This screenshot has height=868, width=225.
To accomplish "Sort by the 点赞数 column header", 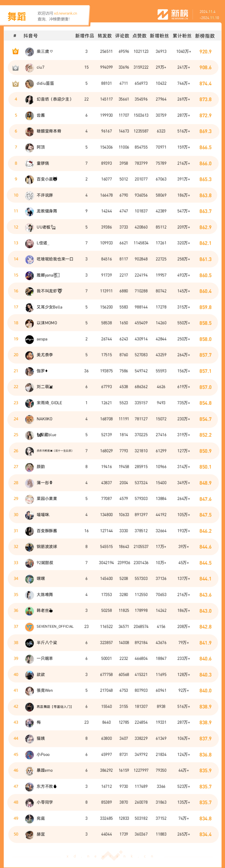I will [x=139, y=36].
